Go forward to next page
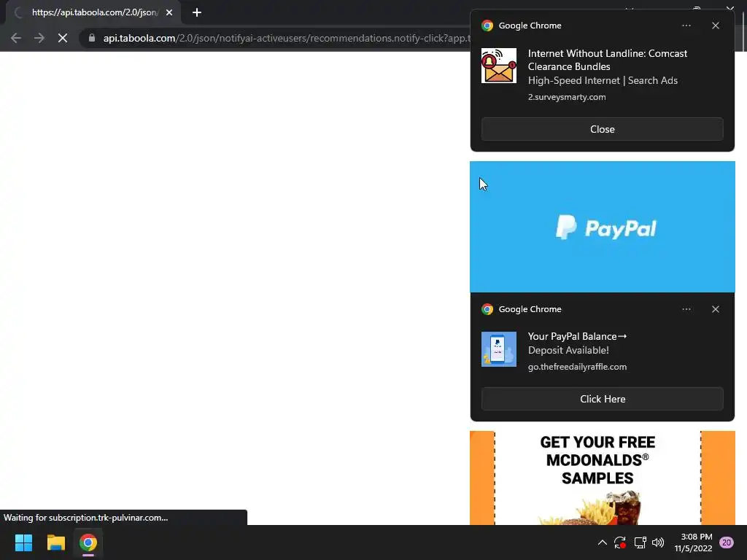The width and height of the screenshot is (747, 560). point(39,38)
